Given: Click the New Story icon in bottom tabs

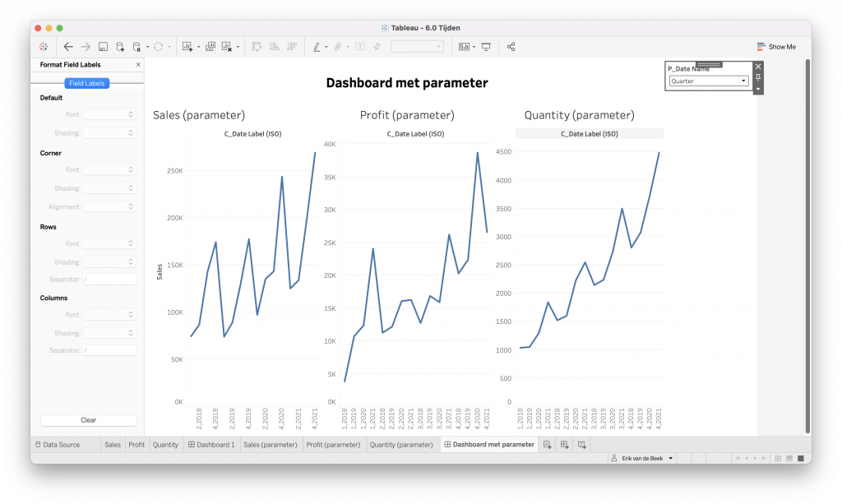Looking at the screenshot, I should pos(581,445).
